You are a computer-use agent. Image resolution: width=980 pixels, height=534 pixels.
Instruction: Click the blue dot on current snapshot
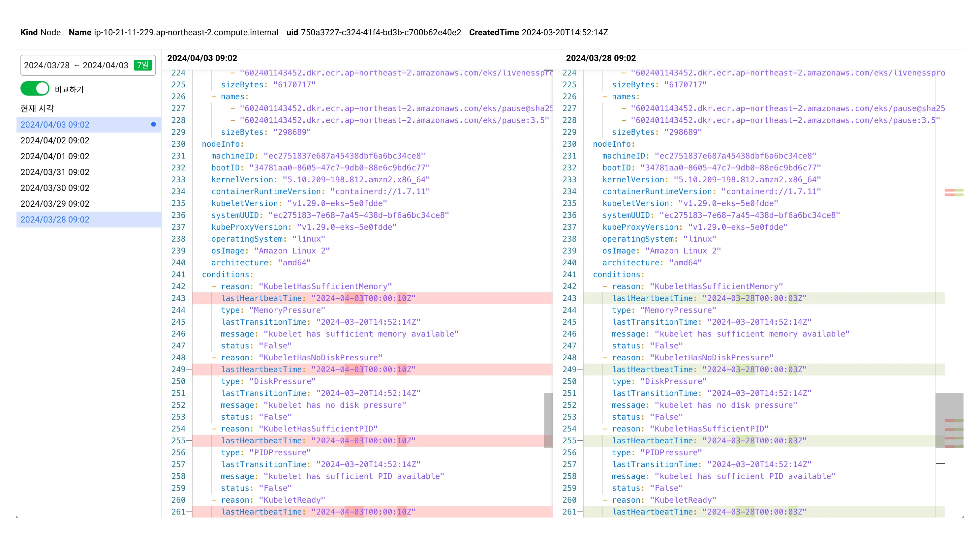[153, 124]
